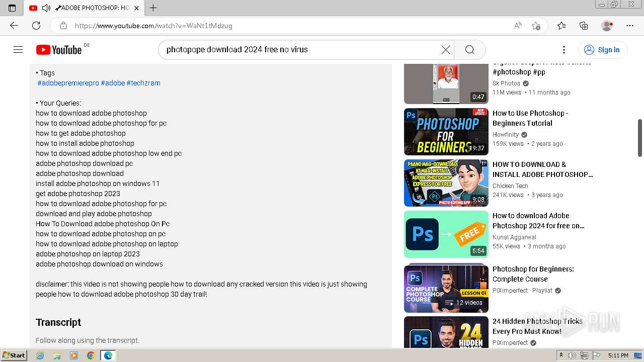Open '24 Hidden Photoshop Tricks' title
Screen dimensions: 644x362
pos(537,326)
